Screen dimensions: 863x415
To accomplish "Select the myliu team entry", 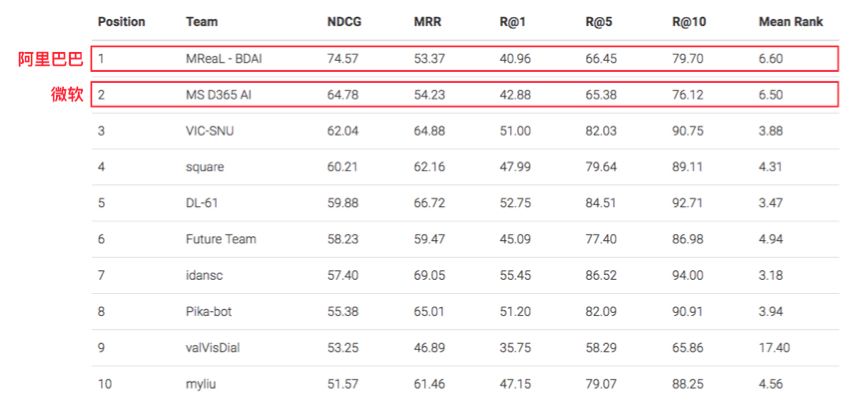I will pos(200,383).
